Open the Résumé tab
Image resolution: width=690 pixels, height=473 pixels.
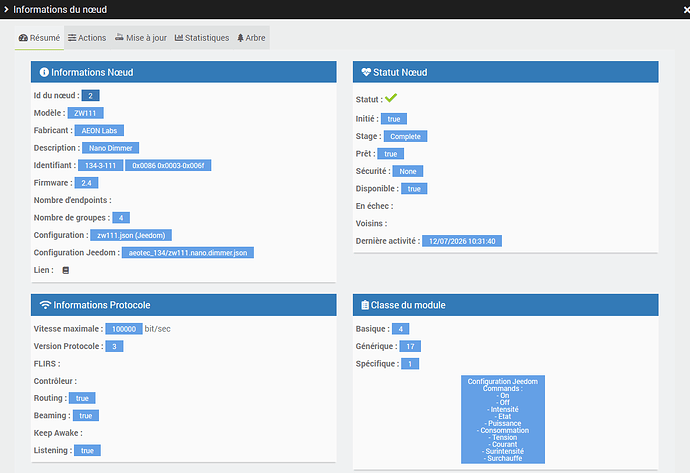(39, 38)
